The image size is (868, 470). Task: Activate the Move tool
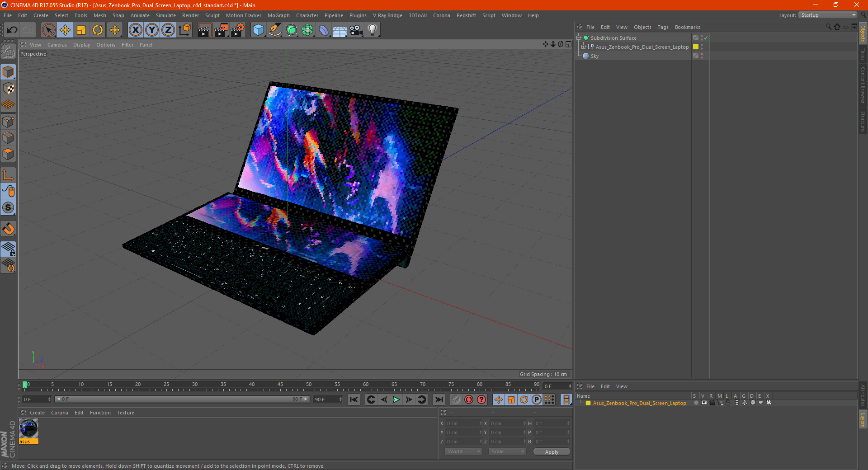pyautogui.click(x=65, y=30)
